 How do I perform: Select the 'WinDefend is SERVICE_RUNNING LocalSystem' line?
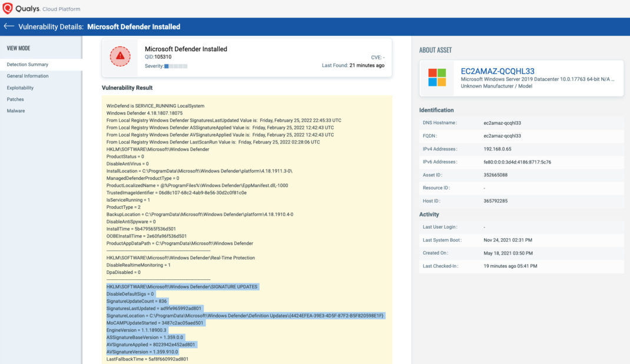(x=155, y=106)
